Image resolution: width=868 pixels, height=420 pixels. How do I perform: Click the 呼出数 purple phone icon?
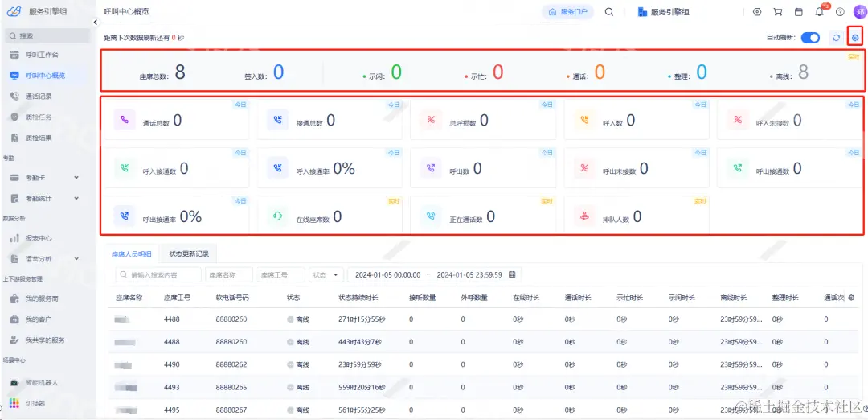[x=432, y=168]
